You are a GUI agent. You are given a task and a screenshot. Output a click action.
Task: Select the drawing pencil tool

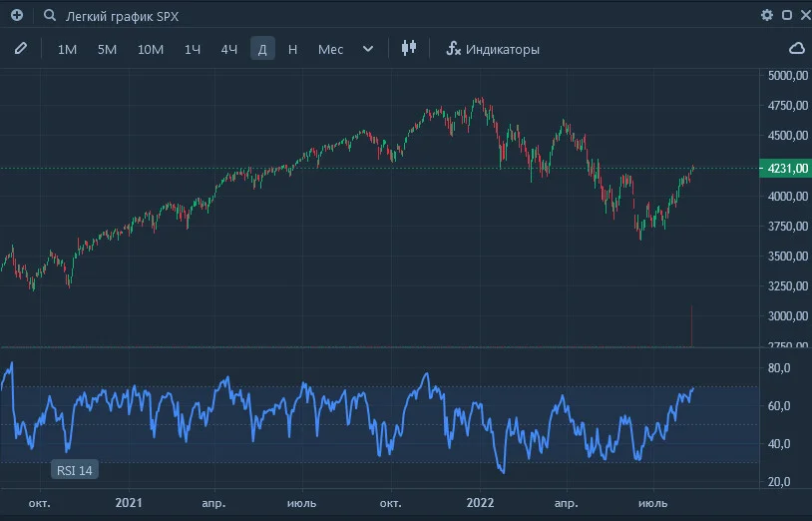click(x=21, y=49)
